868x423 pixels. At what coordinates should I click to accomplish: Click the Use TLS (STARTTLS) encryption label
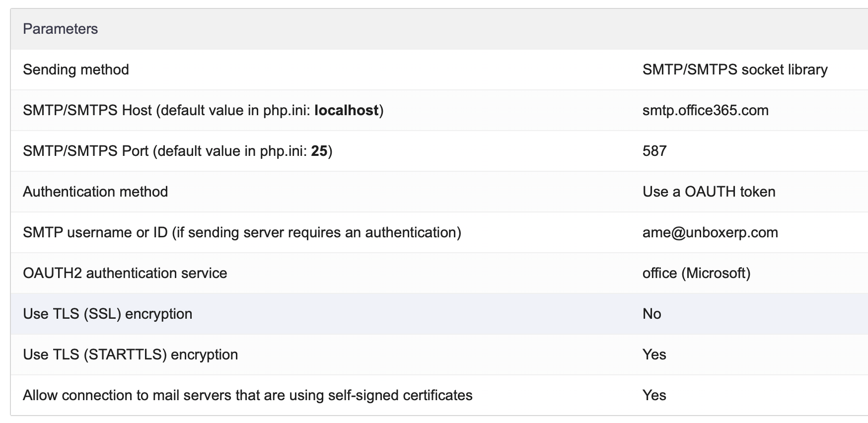point(130,354)
